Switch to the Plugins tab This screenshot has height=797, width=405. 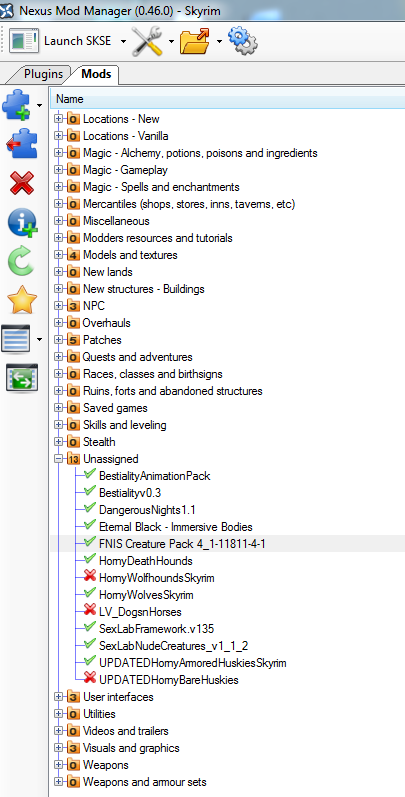pos(43,74)
